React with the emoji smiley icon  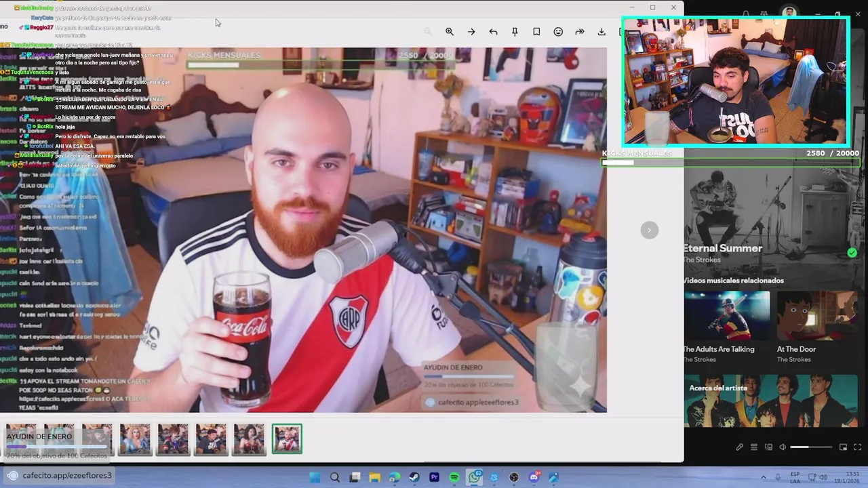[x=558, y=32]
